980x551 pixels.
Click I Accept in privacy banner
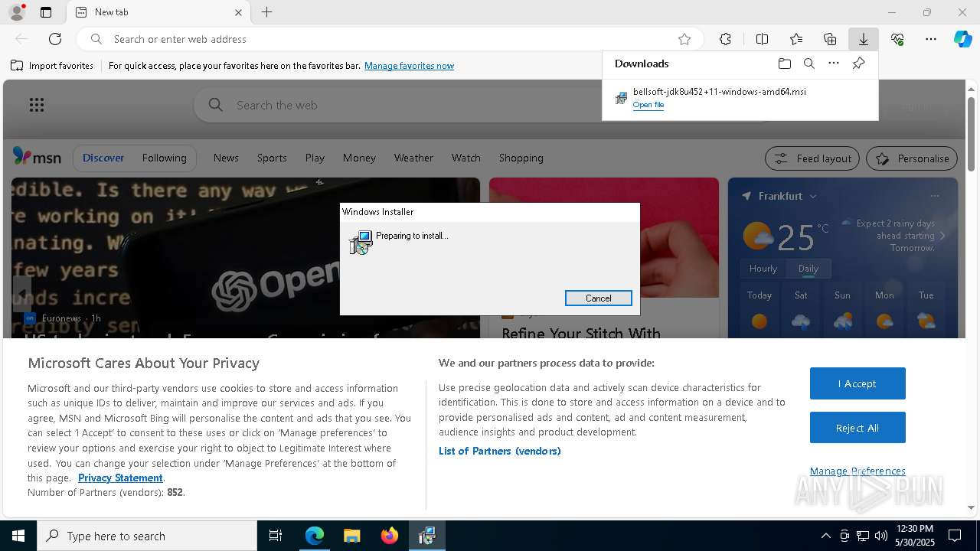click(857, 383)
